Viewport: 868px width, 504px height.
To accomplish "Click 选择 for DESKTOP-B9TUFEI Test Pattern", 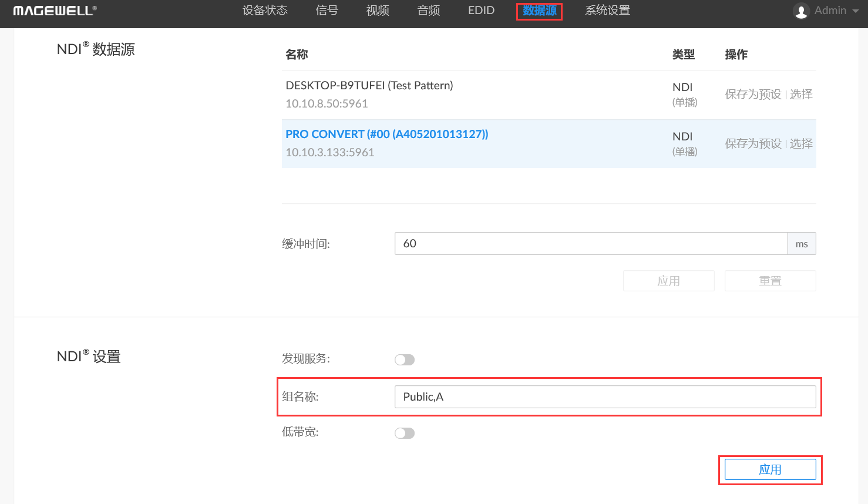I will (x=801, y=95).
